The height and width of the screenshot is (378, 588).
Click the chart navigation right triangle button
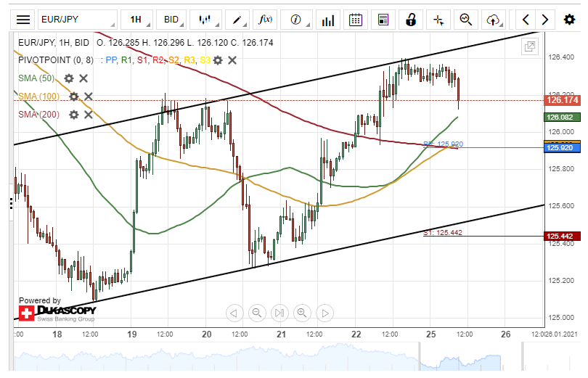click(325, 313)
